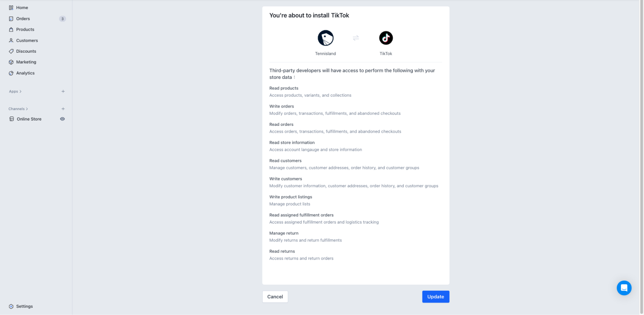Open the Orders menu item

click(23, 19)
